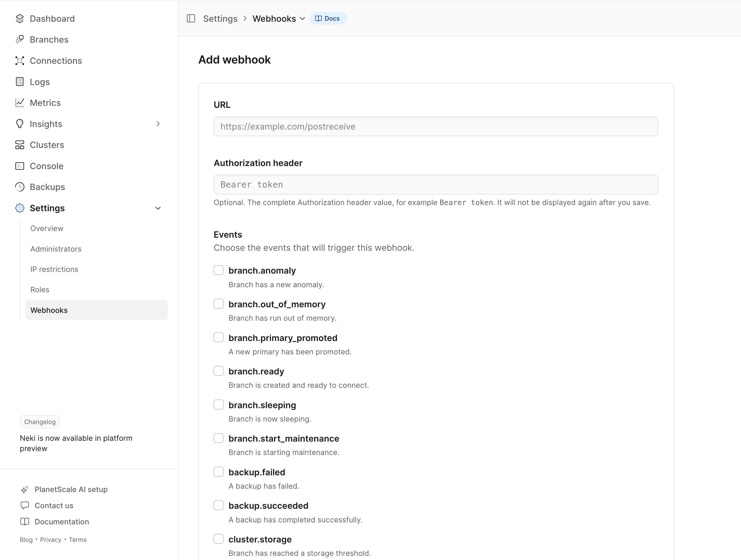Screen dimensions: 741x560
Task: Go to Branches in the sidebar
Action: 49,40
